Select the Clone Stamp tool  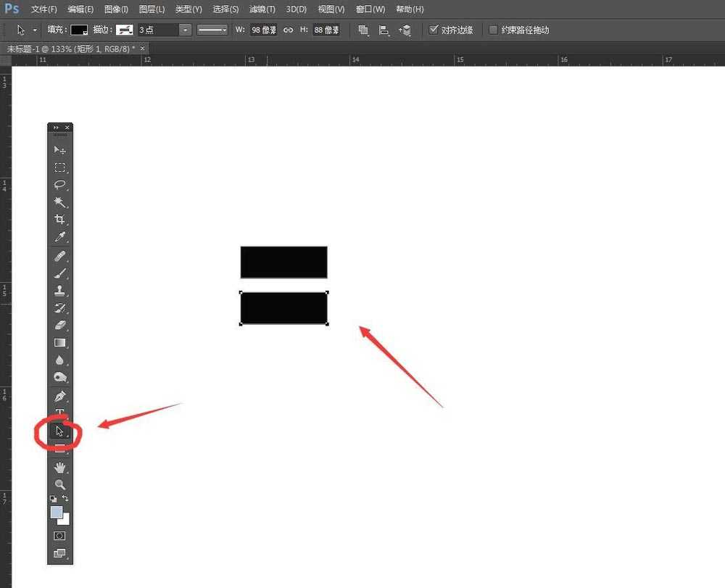(x=60, y=291)
